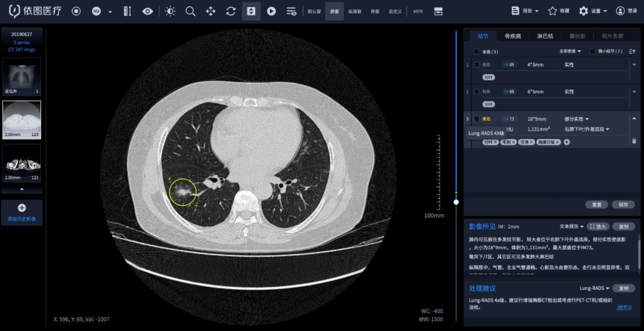Viewport: 644px width, 331px height.
Task: Select the pan/move image tool
Action: [210, 11]
